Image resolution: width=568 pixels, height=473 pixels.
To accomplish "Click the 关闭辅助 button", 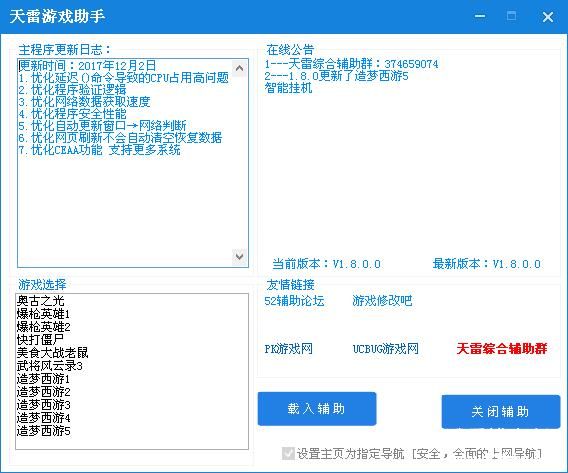I will coord(501,411).
